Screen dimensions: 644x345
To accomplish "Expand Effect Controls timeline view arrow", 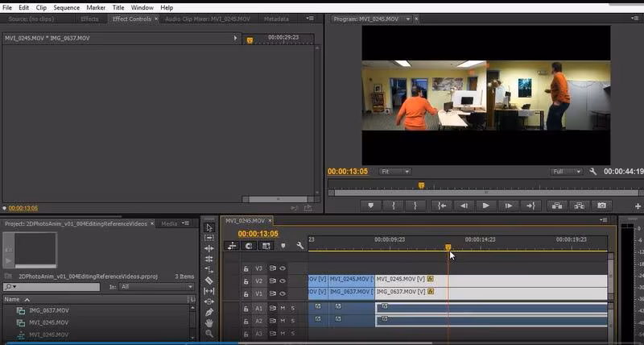I will point(235,38).
